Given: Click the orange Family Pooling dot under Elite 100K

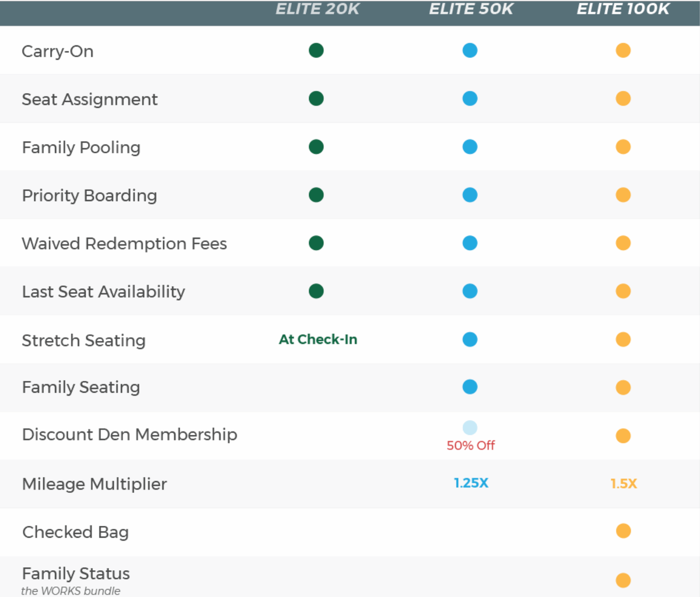Looking at the screenshot, I should coord(623,146).
